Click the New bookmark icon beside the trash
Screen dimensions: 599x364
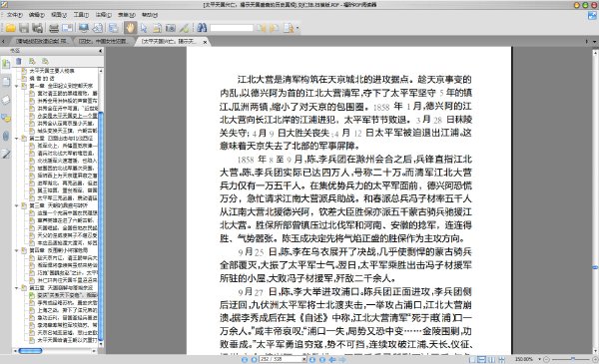pos(32,61)
